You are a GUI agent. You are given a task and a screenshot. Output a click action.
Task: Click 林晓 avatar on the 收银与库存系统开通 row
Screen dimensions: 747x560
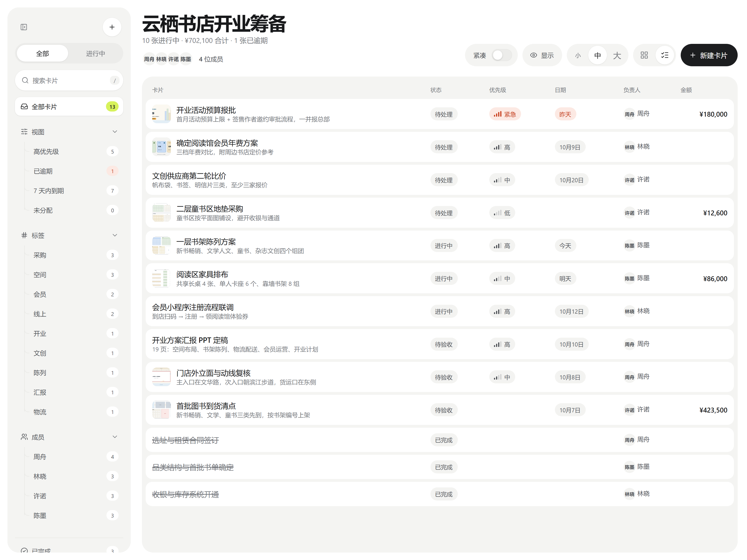(630, 494)
